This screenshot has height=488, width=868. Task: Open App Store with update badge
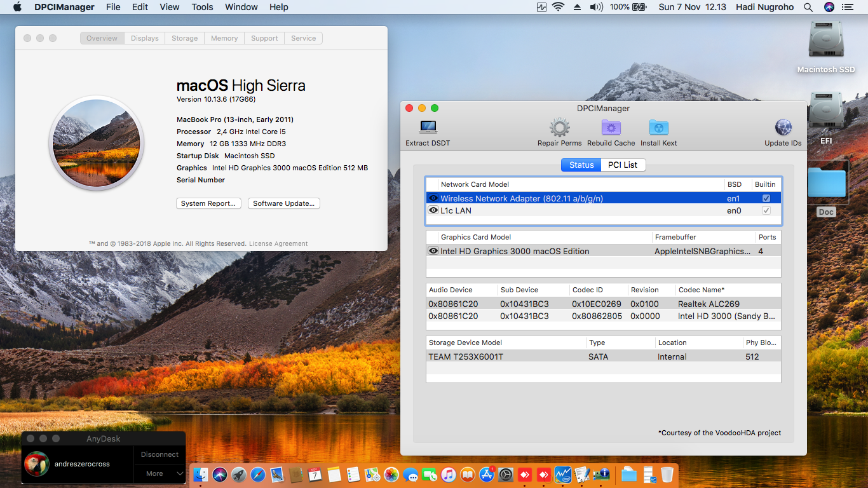(487, 474)
